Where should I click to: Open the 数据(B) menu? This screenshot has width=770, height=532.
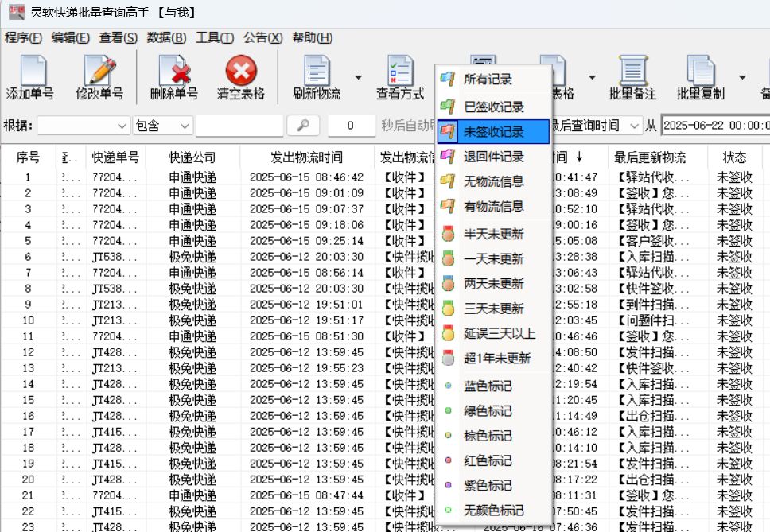click(x=166, y=38)
